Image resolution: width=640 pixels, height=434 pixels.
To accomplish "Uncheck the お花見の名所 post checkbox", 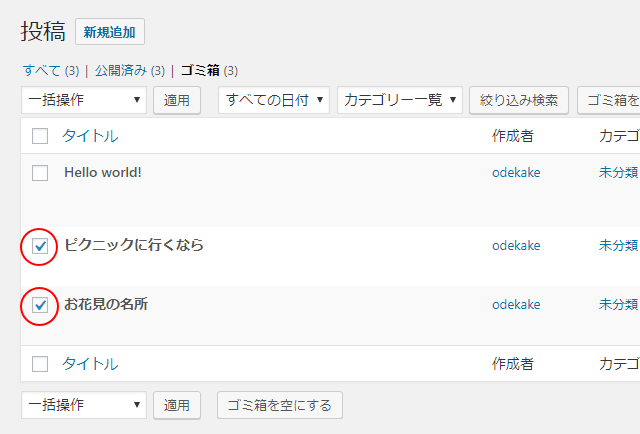I will click(x=40, y=305).
